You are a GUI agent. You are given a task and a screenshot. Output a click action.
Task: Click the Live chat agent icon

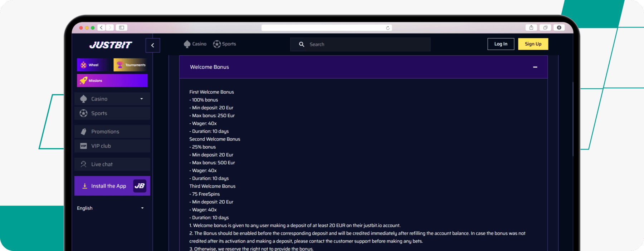83,164
